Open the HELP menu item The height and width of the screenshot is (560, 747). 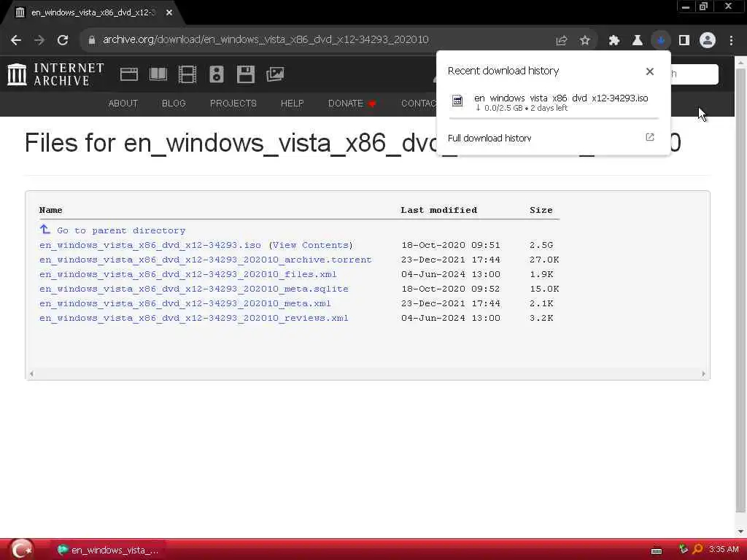pyautogui.click(x=292, y=104)
